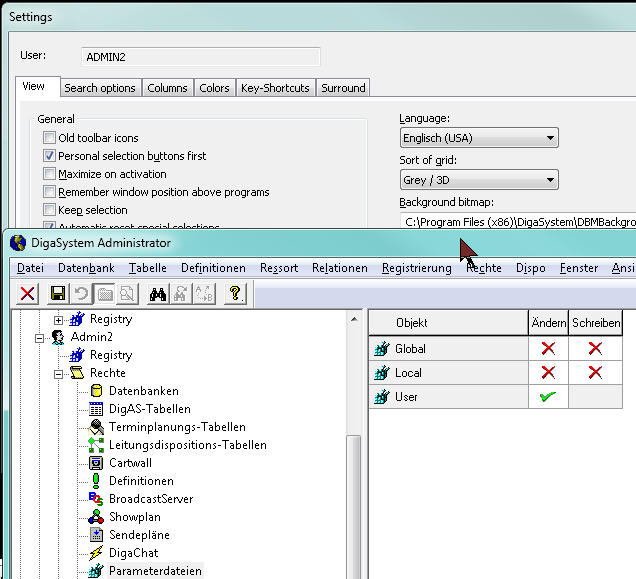Viewport: 636px width, 579px height.
Task: Open the Definitionen menu
Action: click(213, 268)
